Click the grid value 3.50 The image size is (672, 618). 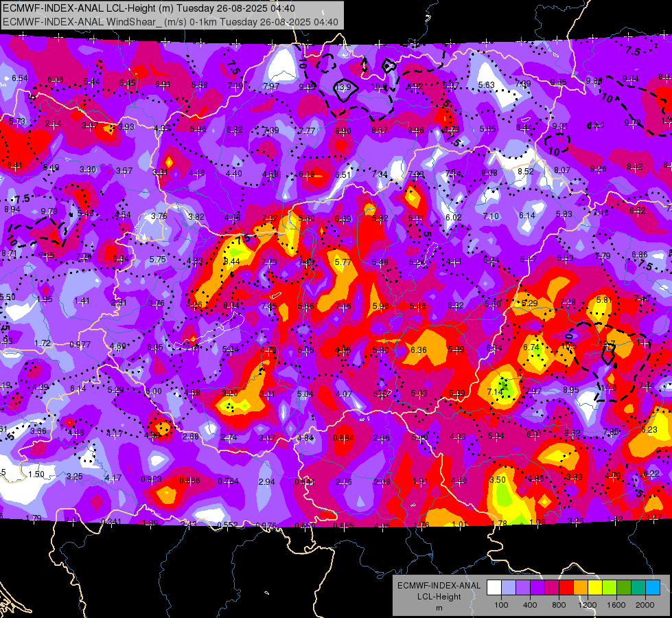point(498,479)
